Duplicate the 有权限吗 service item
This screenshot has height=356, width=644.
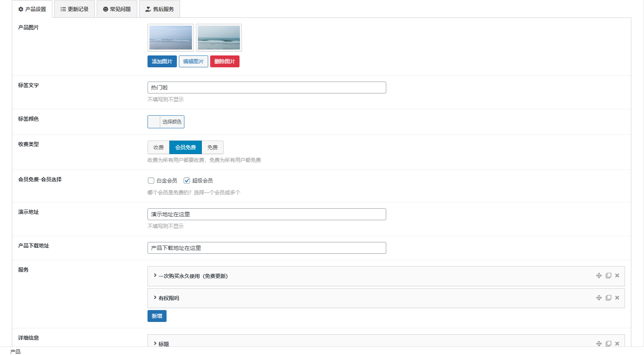(x=608, y=298)
